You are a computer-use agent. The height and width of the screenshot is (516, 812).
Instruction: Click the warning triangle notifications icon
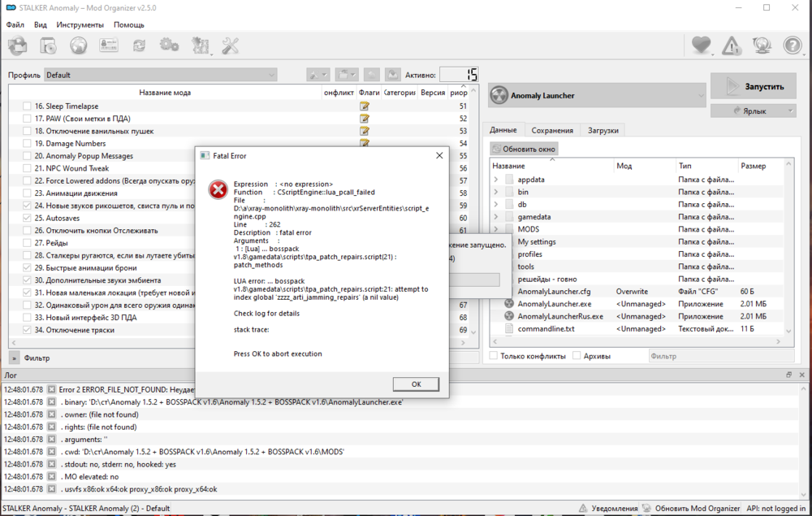click(732, 46)
